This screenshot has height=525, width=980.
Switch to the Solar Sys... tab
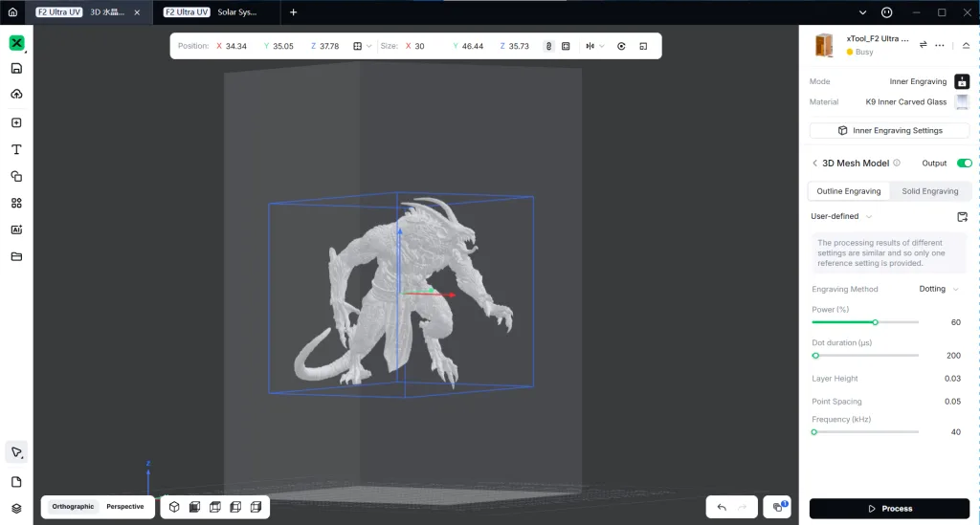click(x=217, y=11)
